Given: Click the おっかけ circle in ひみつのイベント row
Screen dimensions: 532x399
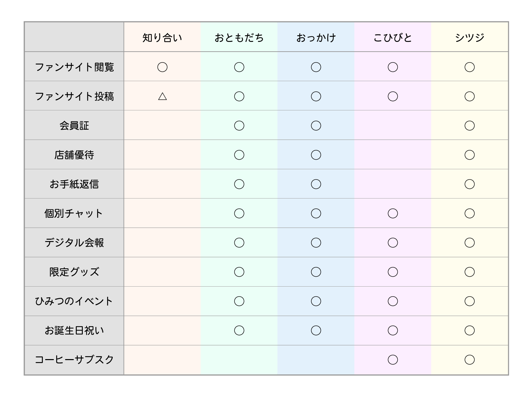Looking at the screenshot, I should (316, 301).
